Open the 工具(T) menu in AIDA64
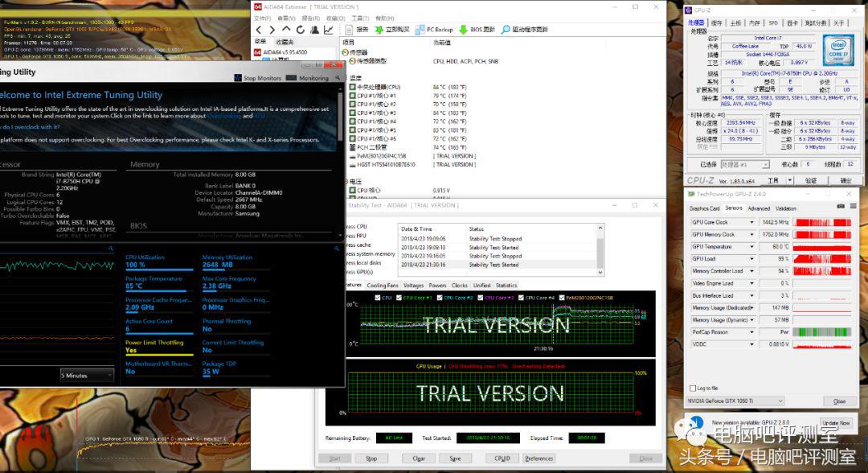 pos(360,19)
